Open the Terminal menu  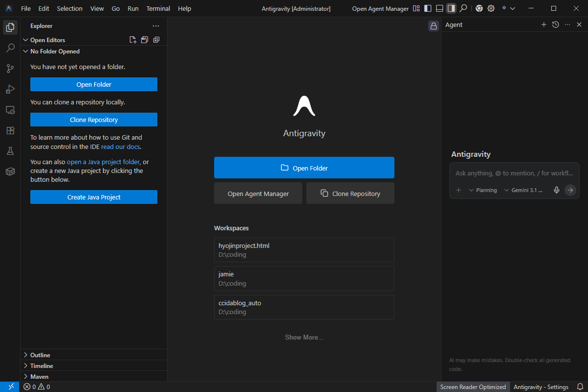tap(158, 8)
